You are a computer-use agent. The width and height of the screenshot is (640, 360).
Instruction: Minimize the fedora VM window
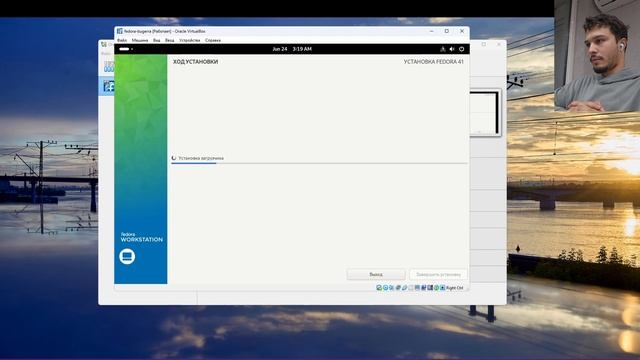432,31
